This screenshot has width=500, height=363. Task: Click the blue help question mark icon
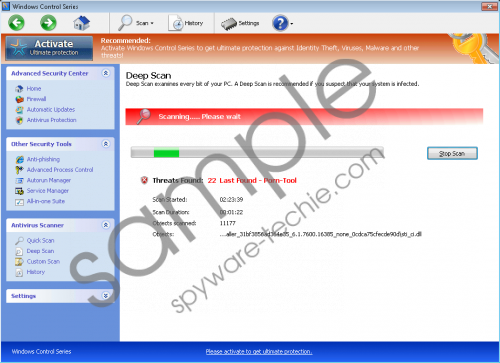(280, 23)
